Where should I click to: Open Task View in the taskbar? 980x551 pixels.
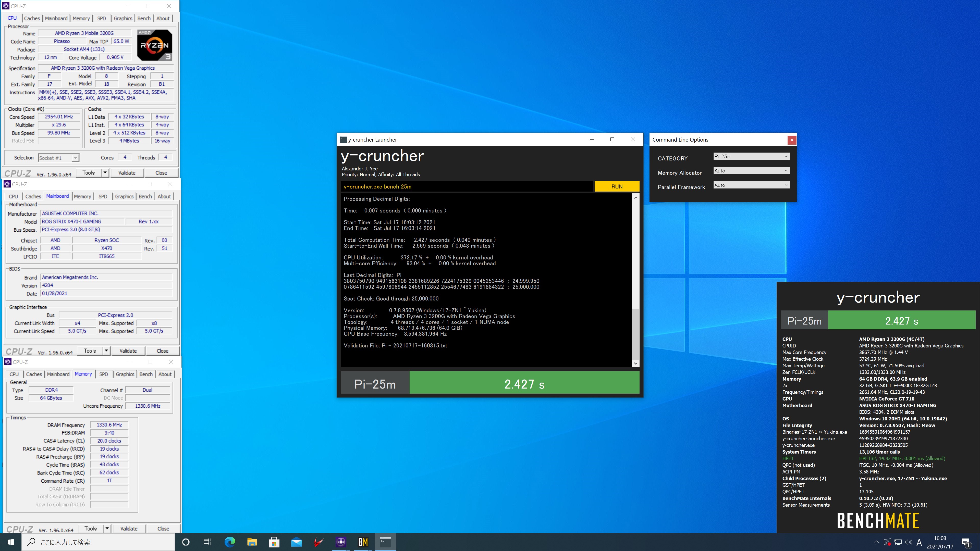pos(207,542)
